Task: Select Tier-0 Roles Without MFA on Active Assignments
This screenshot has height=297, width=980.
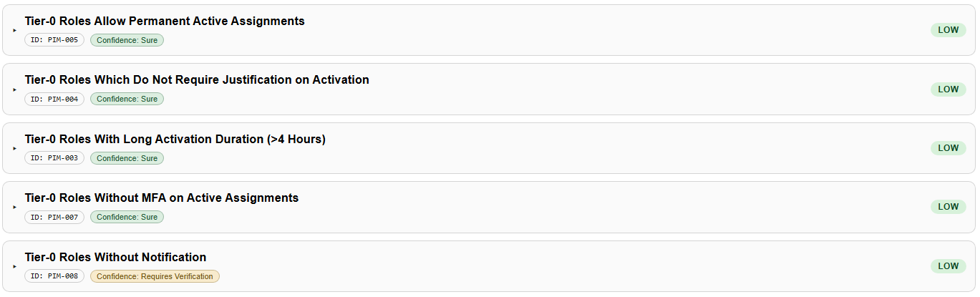Action: tap(162, 198)
